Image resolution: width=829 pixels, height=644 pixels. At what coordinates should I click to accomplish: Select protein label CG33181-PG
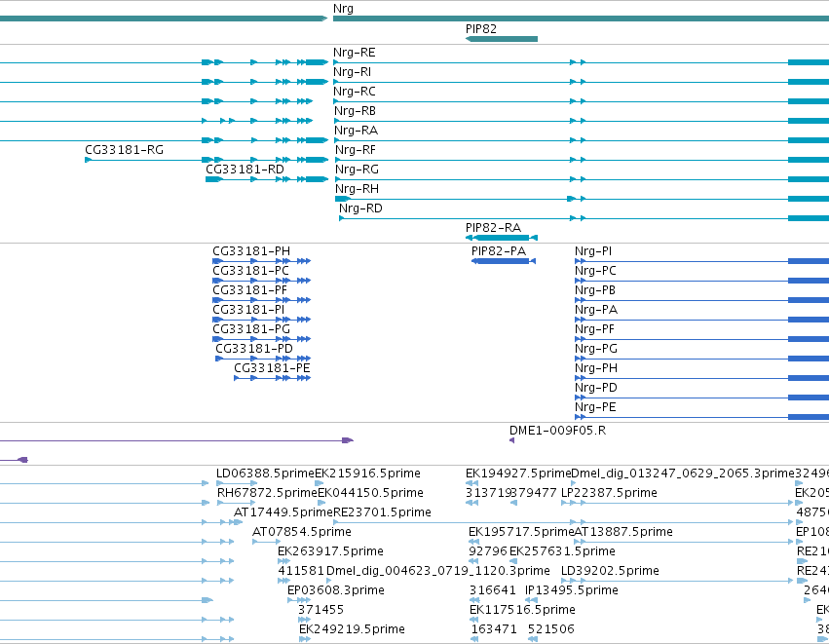[x=251, y=329]
